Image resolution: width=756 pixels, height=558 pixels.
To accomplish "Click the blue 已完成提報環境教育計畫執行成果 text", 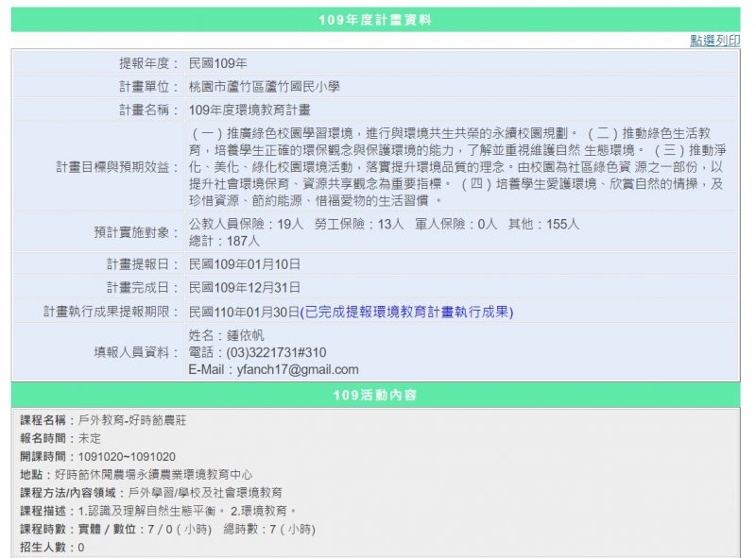I will click(406, 312).
